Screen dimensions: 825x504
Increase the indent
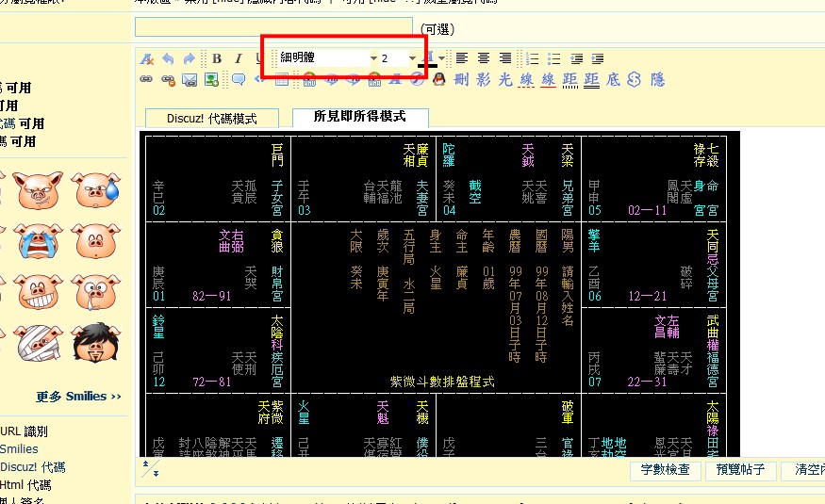[x=597, y=58]
